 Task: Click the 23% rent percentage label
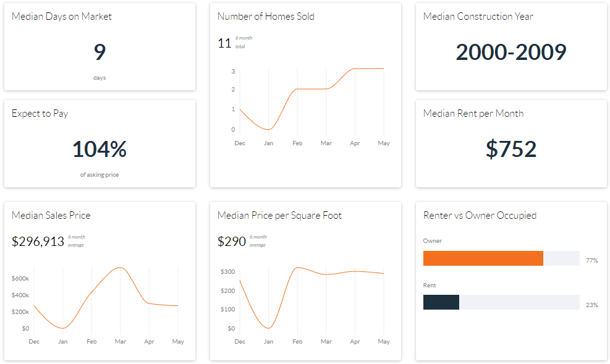tap(591, 305)
